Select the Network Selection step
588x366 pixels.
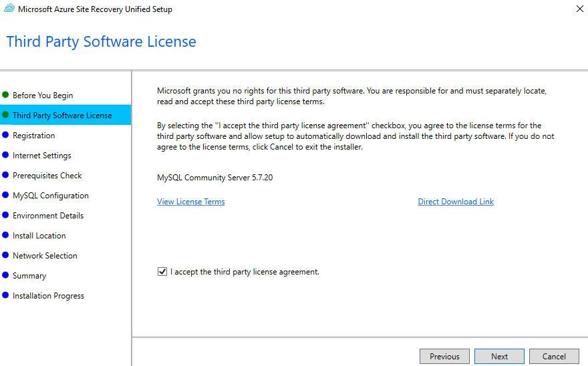[x=45, y=256]
